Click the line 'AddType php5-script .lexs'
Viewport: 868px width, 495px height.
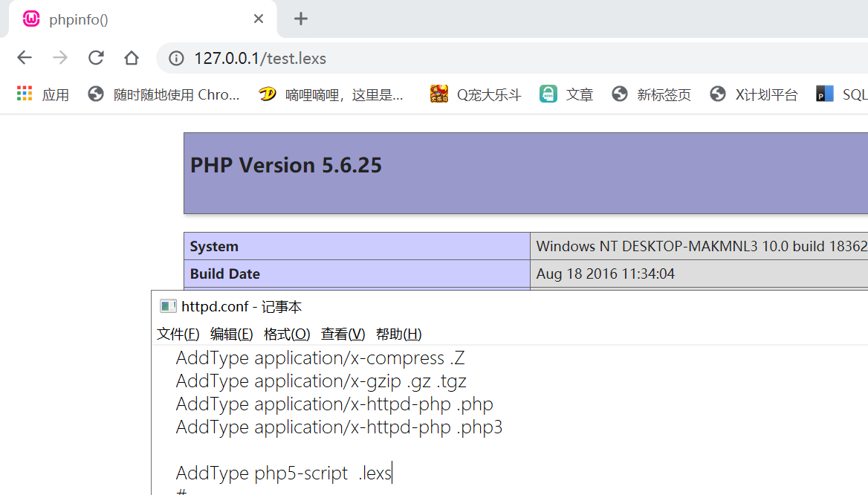pyautogui.click(x=282, y=472)
